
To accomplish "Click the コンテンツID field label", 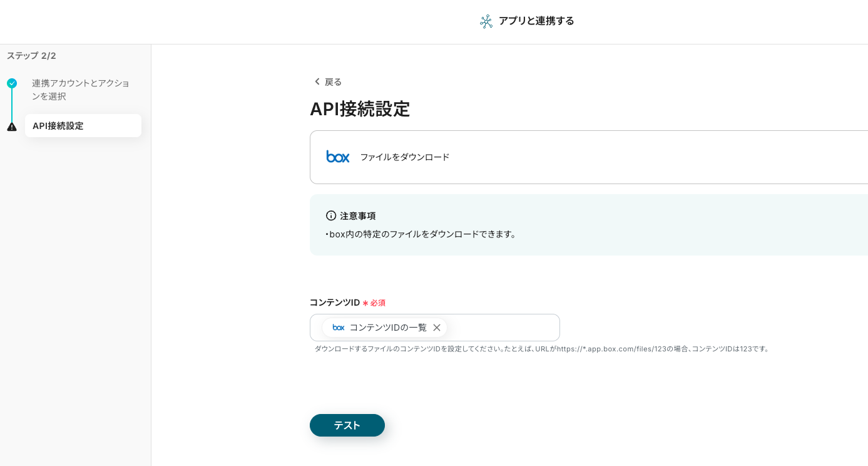I will 335,303.
